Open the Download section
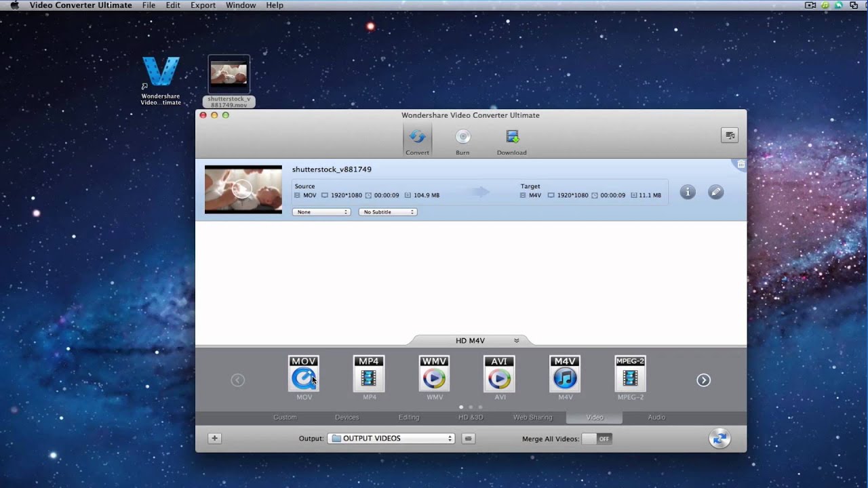This screenshot has height=488, width=868. click(512, 140)
